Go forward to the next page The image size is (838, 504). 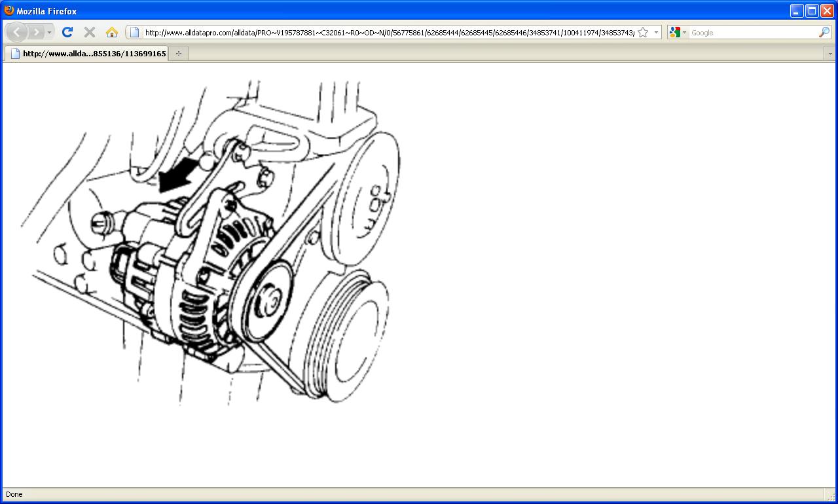click(x=36, y=32)
